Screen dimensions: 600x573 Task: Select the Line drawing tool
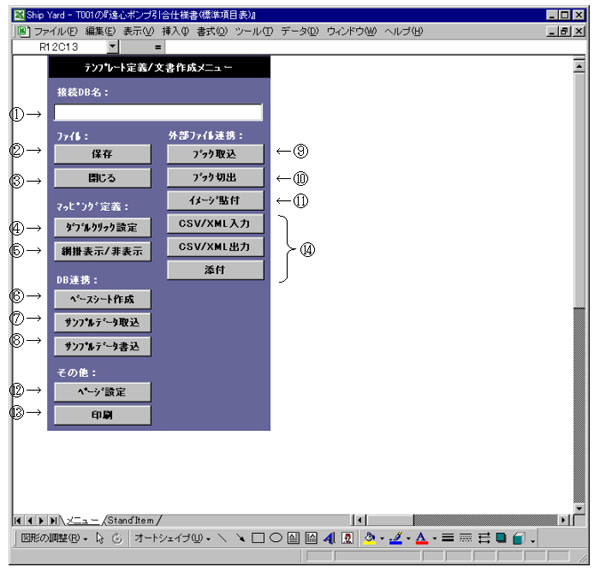(221, 538)
